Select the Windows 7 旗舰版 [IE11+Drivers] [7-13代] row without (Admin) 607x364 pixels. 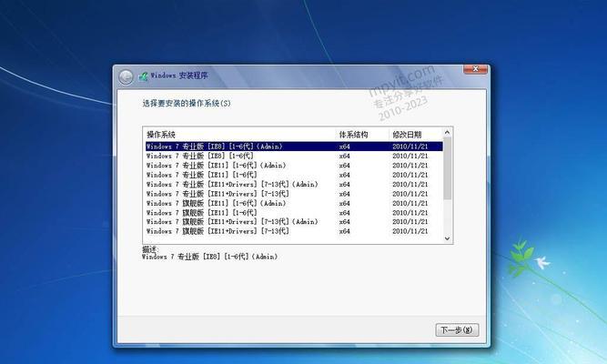[x=294, y=231]
